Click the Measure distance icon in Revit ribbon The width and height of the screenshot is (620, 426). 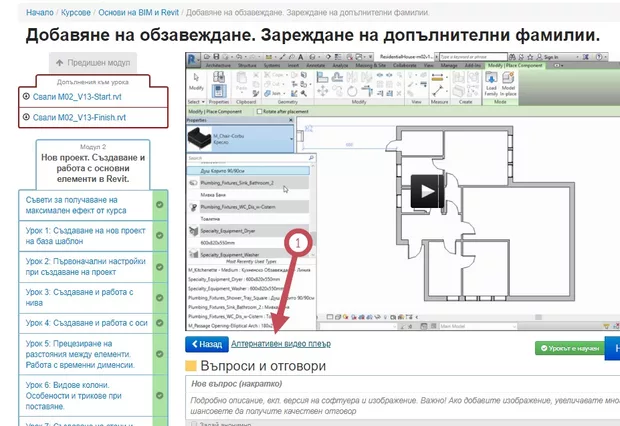(437, 91)
